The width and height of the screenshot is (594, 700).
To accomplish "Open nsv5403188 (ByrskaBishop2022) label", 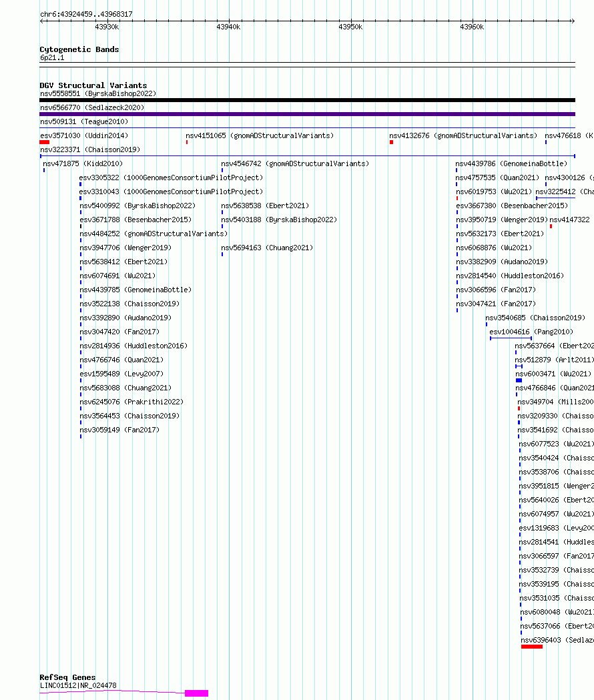I will (279, 220).
